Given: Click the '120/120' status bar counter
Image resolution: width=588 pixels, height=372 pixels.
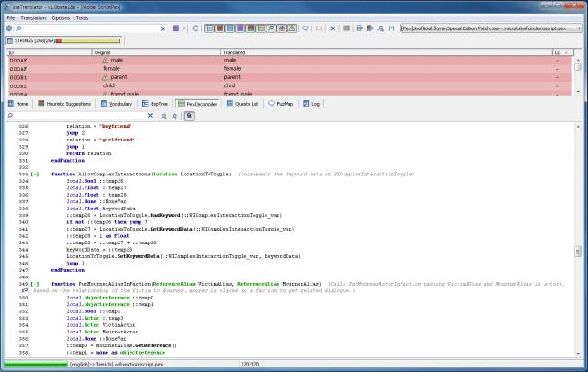Looking at the screenshot, I should 250,364.
